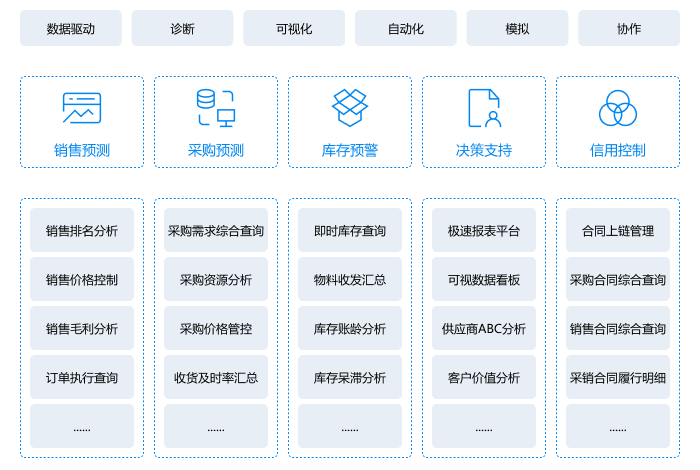Select the 模拟 tag

tap(517, 28)
